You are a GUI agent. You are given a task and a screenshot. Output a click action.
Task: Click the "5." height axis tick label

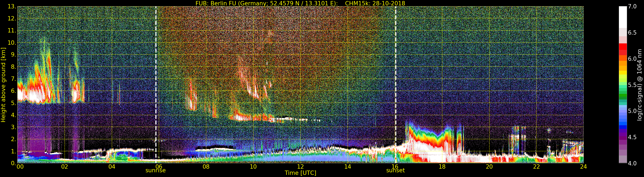click(14, 103)
